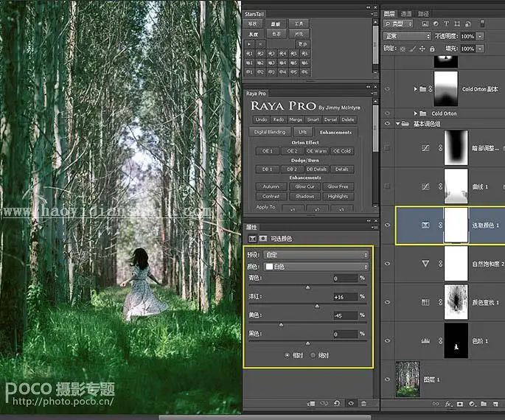Click the OE Cold button
505x420 pixels.
point(342,151)
